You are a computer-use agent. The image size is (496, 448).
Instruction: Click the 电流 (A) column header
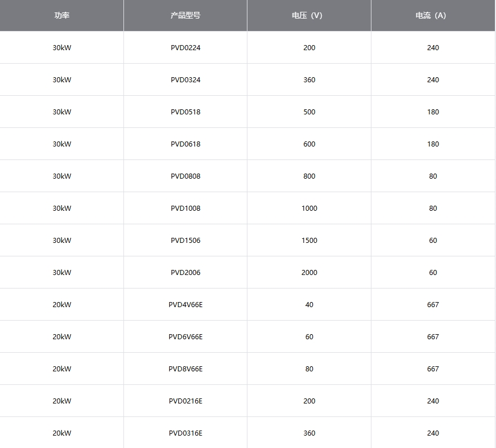433,15
